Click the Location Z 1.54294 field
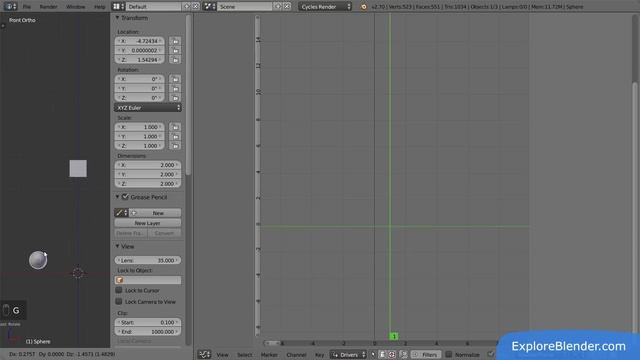640x360 pixels. [x=140, y=60]
